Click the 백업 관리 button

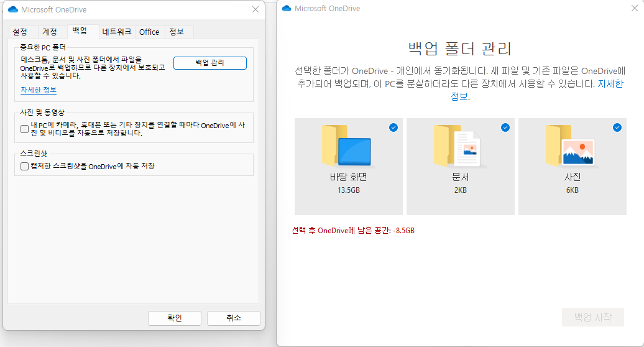click(210, 63)
